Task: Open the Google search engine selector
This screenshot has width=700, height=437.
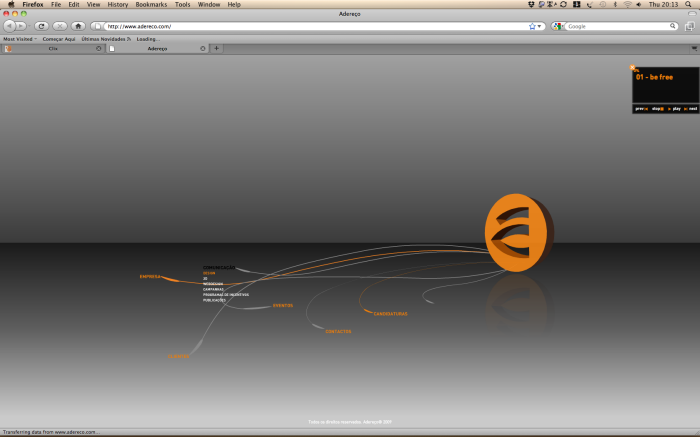Action: (x=558, y=26)
